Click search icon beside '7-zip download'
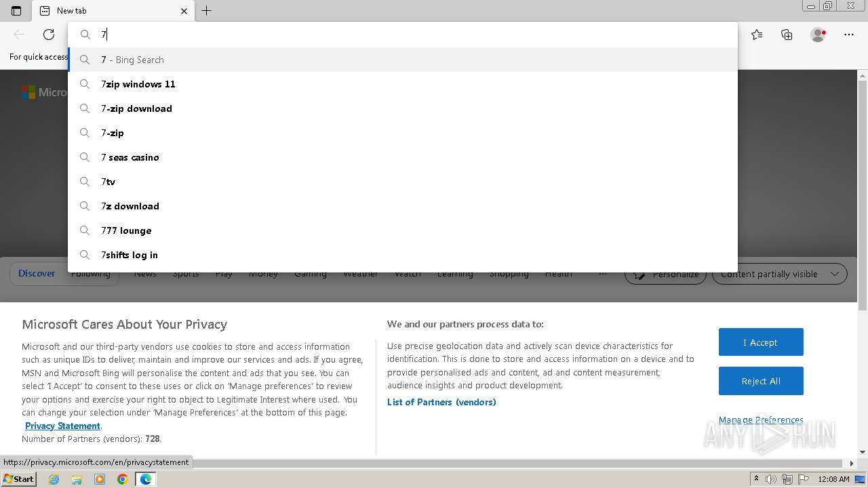The width and height of the screenshot is (868, 488). coord(85,108)
